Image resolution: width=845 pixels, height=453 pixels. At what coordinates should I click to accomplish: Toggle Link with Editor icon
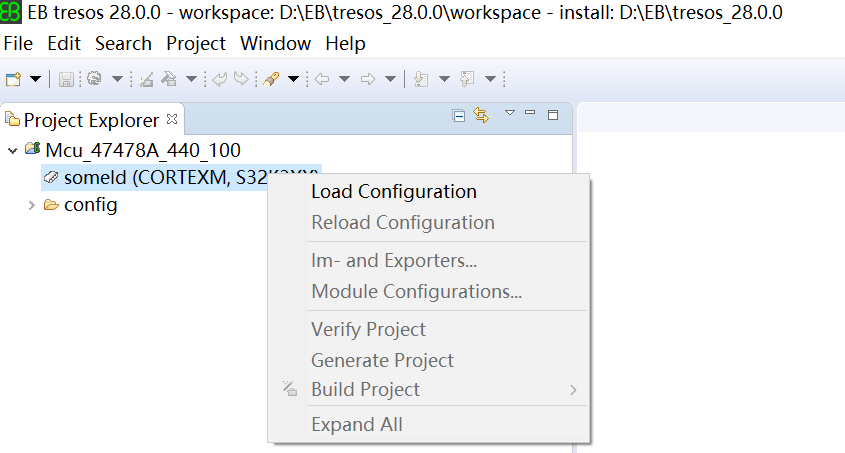pyautogui.click(x=481, y=115)
